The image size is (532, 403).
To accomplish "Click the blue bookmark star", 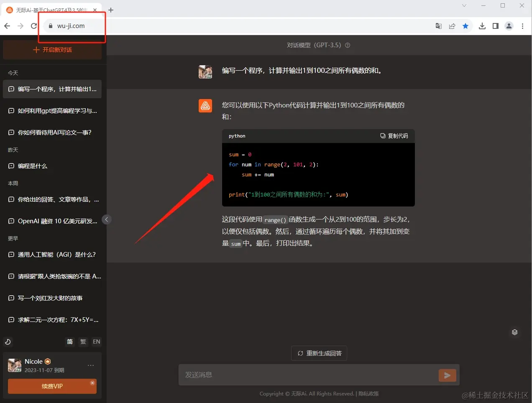I will 465,26.
